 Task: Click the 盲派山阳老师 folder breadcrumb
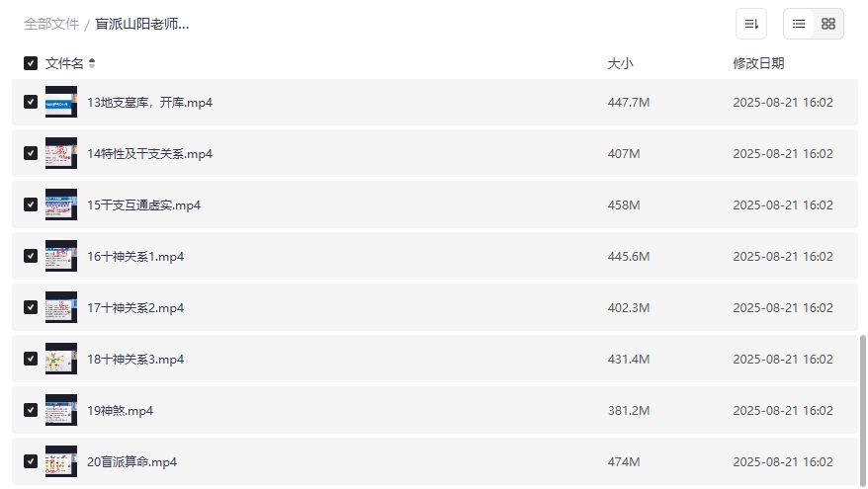[x=141, y=24]
